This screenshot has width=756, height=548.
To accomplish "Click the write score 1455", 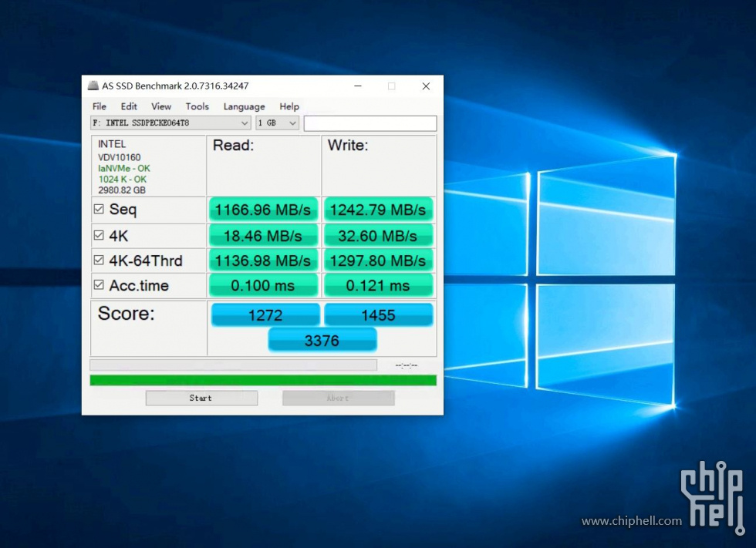I will tap(379, 315).
